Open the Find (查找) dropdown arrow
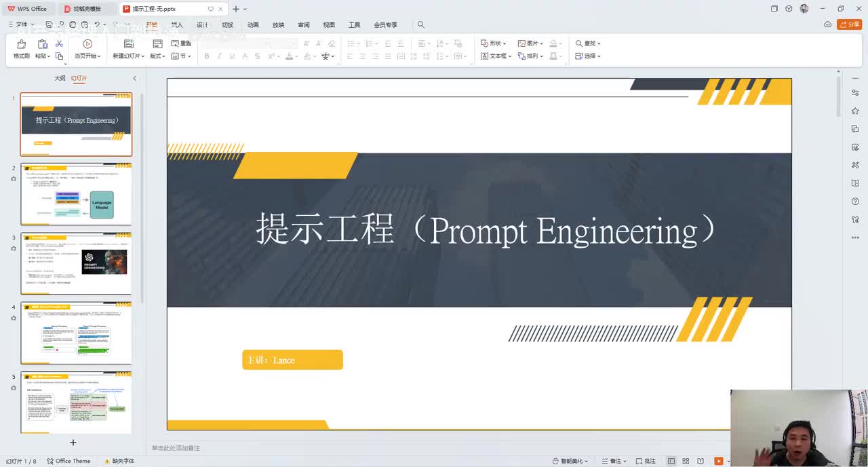The width and height of the screenshot is (868, 467). tap(599, 43)
